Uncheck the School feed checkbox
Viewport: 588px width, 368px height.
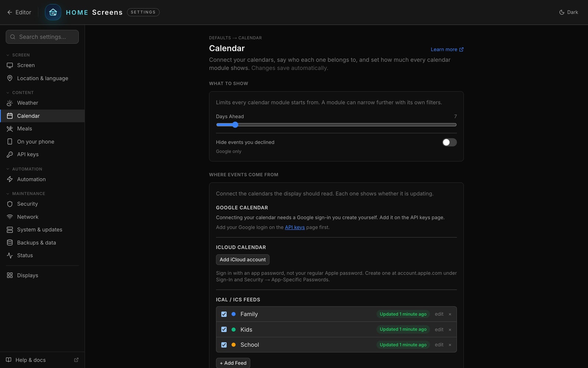point(224,345)
